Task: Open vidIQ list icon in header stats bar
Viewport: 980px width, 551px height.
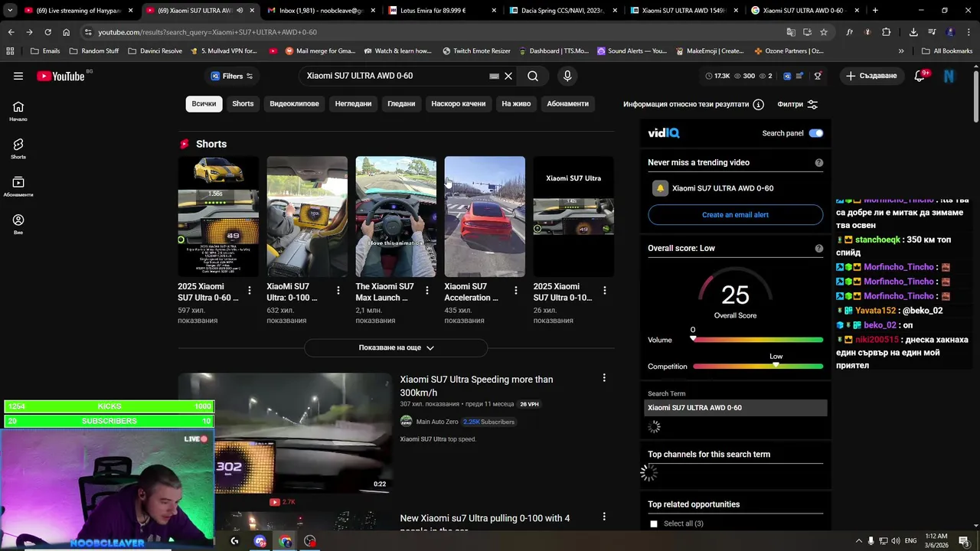Action: (799, 76)
